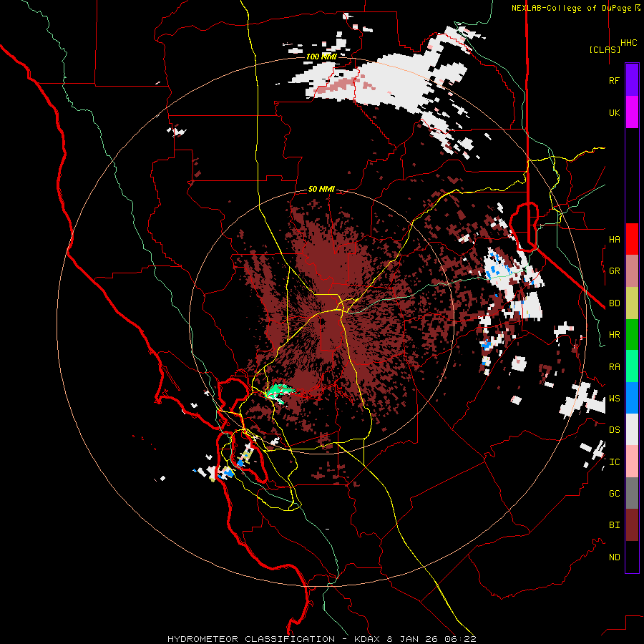Screen dimensions: 644x644
Task: Click the GR legend label
Action: coord(614,271)
